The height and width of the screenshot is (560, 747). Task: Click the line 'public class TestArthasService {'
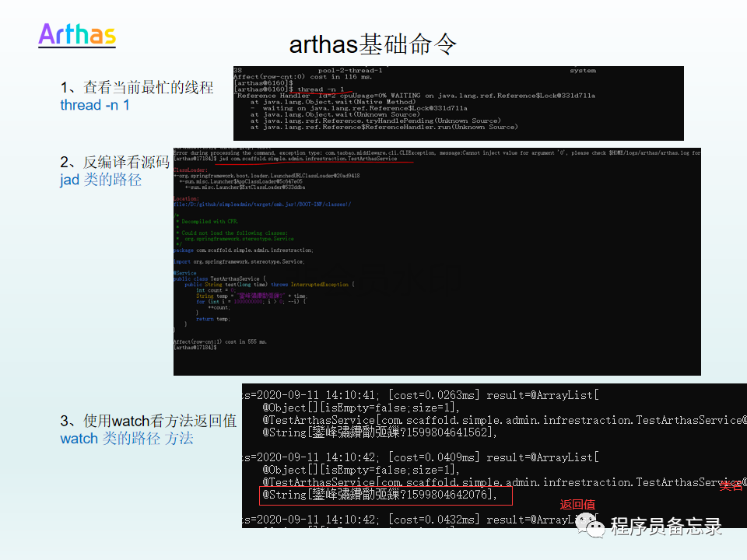(x=219, y=278)
